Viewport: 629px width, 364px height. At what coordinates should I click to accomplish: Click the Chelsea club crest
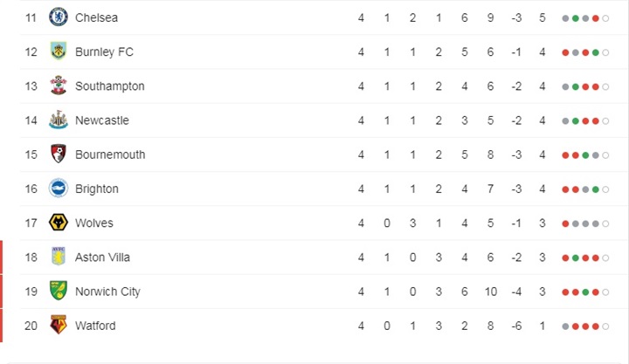59,17
